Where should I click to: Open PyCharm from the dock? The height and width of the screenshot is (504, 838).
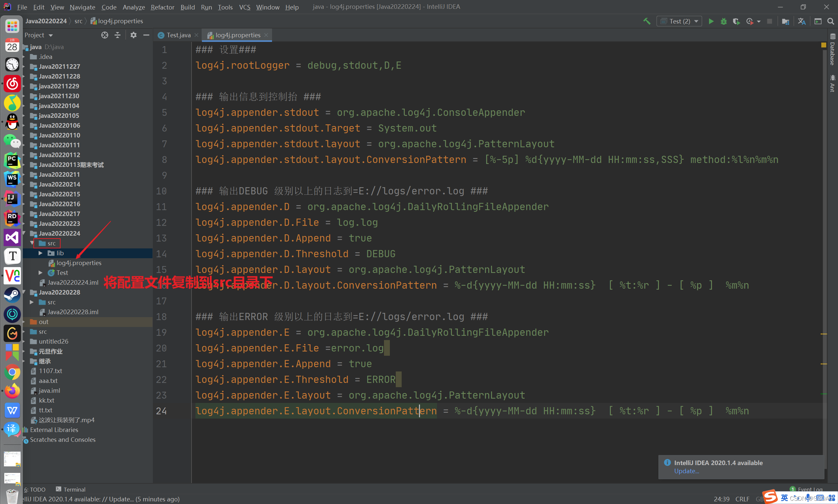coord(12,160)
